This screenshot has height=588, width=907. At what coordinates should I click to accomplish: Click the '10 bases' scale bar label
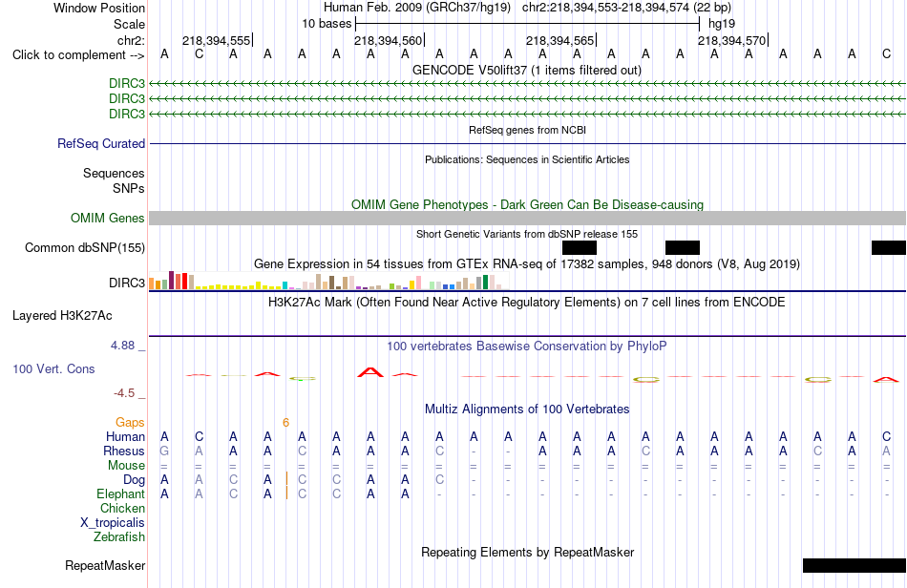tap(327, 24)
